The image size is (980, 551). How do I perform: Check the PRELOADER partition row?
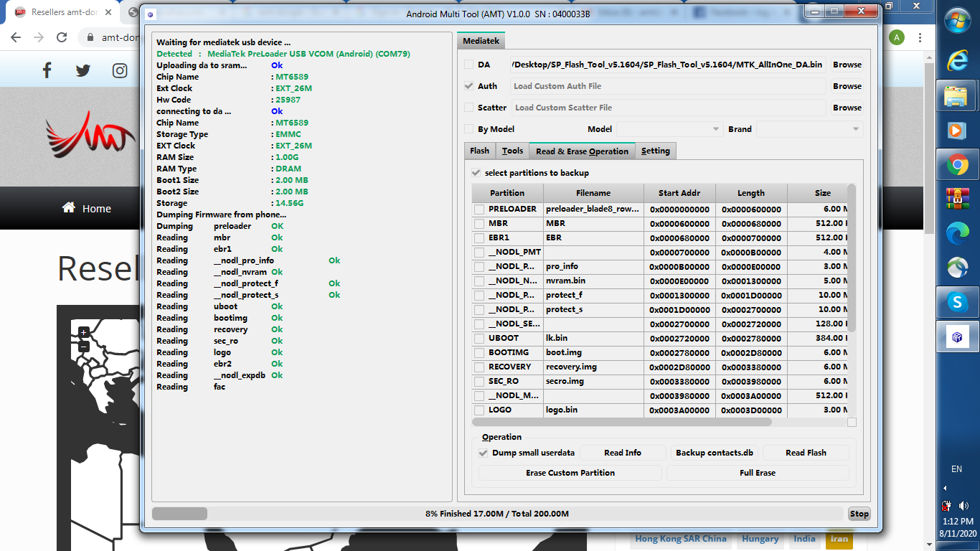[479, 209]
